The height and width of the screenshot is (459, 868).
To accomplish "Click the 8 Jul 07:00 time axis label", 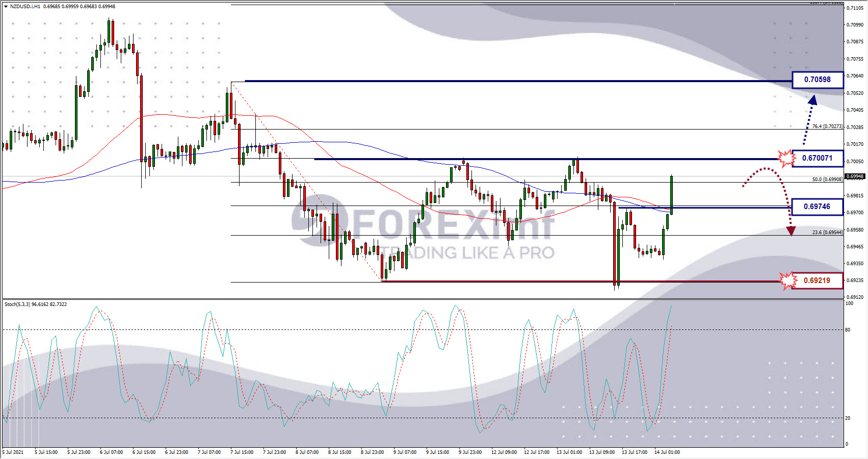I will click(x=307, y=452).
